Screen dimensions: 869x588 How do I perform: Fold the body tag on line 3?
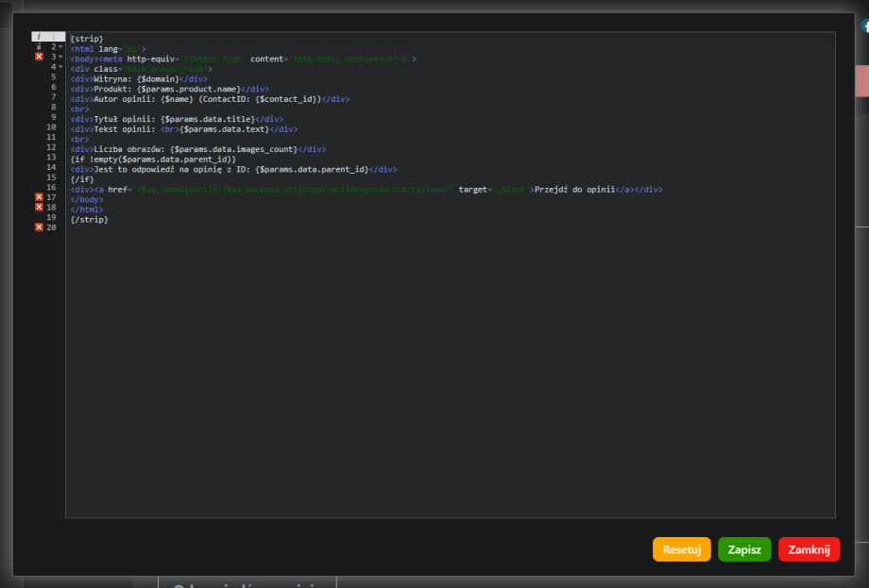[60, 57]
